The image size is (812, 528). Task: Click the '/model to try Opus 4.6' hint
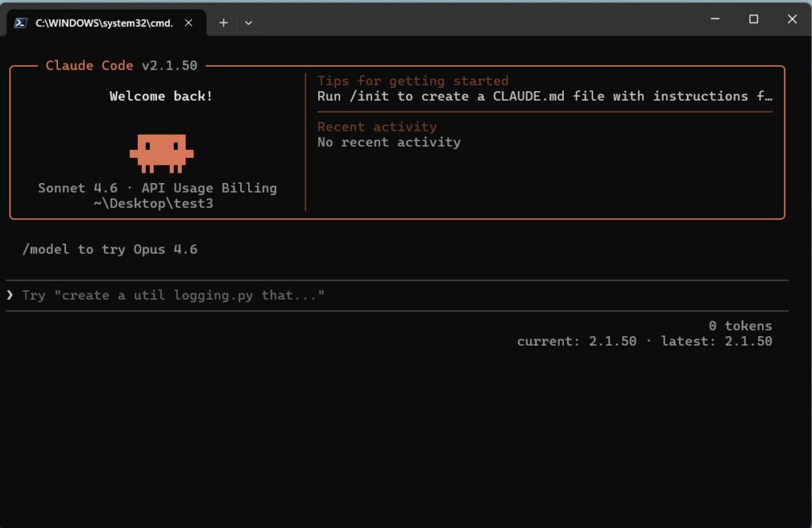(x=109, y=250)
